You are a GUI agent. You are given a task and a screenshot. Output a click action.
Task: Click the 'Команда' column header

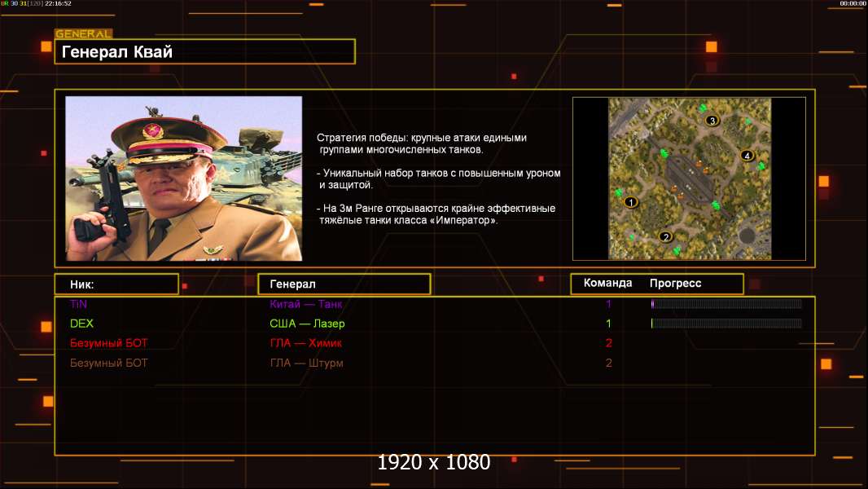tap(607, 284)
